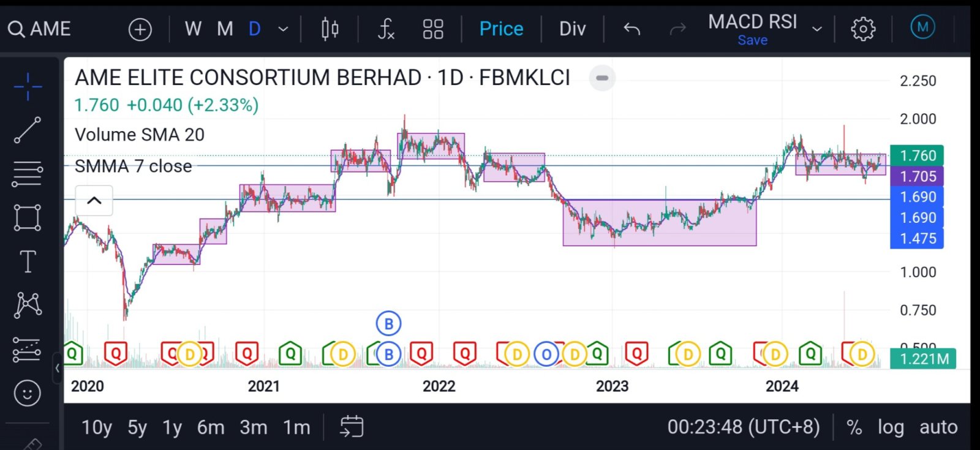
Task: Select the Text annotation tool
Action: [x=28, y=261]
